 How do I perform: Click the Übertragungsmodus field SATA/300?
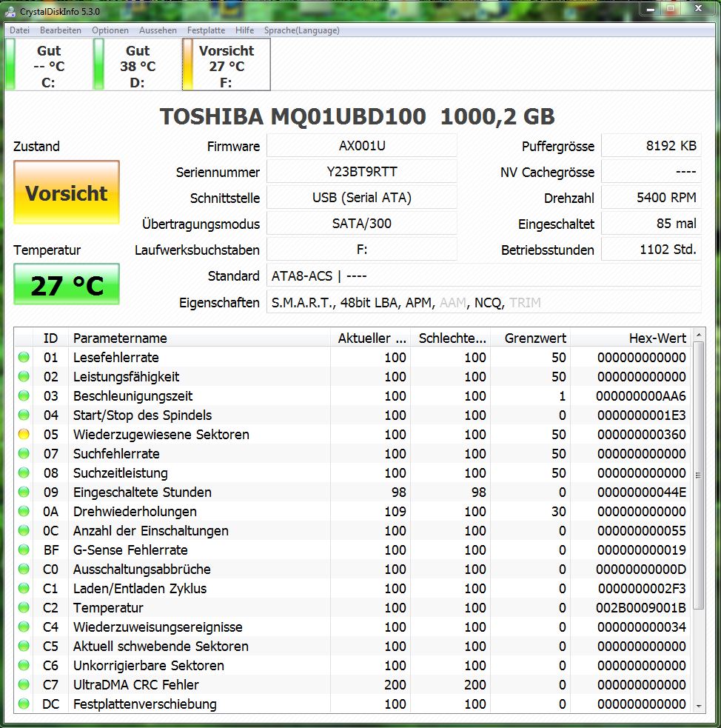(362, 224)
